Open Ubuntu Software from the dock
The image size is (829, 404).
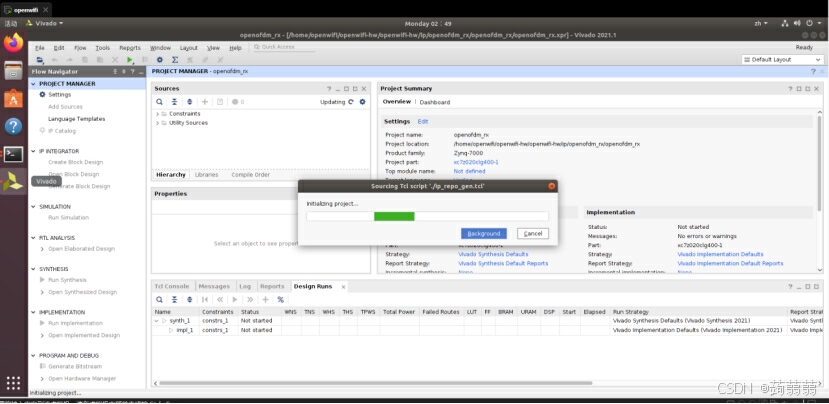pyautogui.click(x=13, y=98)
